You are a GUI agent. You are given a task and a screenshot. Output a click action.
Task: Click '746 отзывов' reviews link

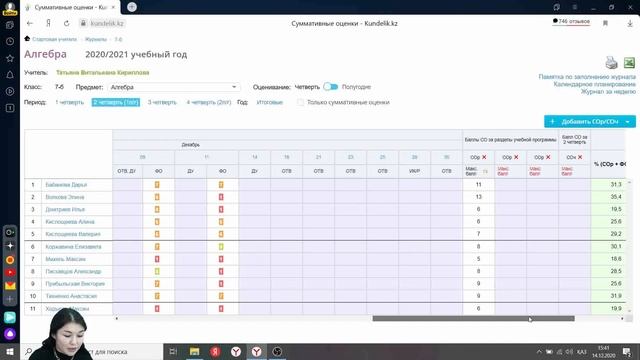coord(571,21)
